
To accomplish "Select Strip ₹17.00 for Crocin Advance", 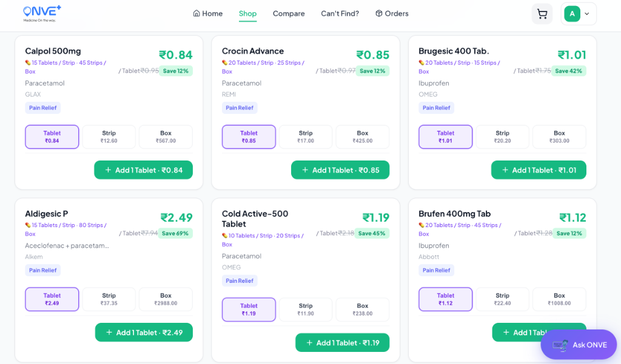I will pyautogui.click(x=306, y=137).
